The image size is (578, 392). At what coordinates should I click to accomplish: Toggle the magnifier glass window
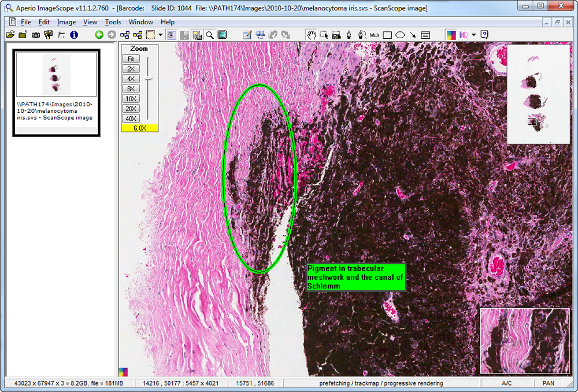coord(210,35)
